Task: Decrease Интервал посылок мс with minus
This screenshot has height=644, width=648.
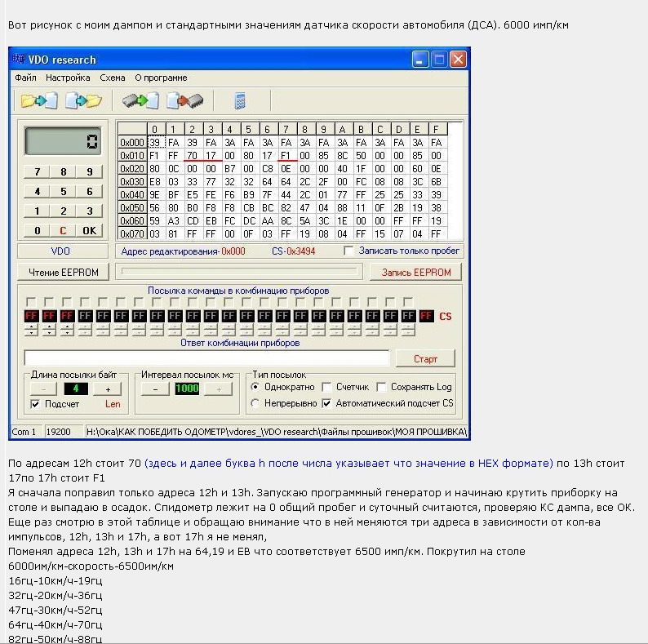Action: pos(155,389)
